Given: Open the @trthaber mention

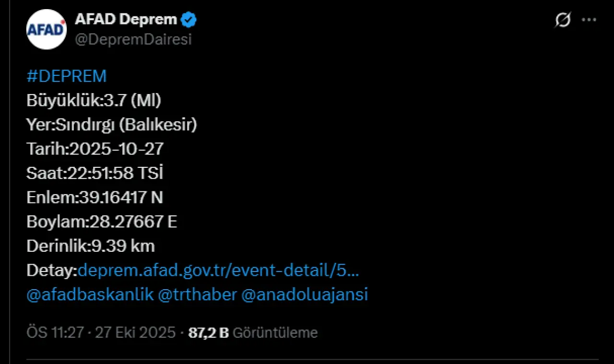Looking at the screenshot, I should [197, 294].
